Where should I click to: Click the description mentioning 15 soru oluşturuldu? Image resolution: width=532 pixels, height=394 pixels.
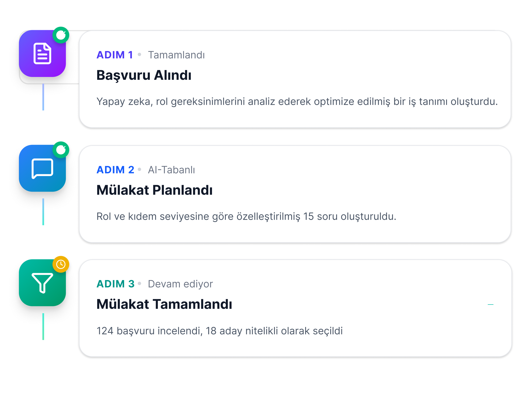pos(246,216)
